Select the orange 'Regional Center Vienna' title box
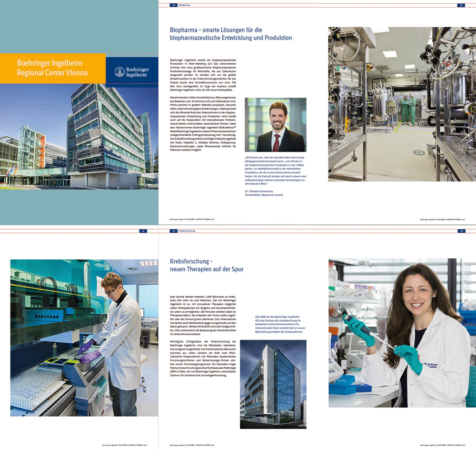Image resolution: width=476 pixels, height=450 pixels. click(x=53, y=68)
